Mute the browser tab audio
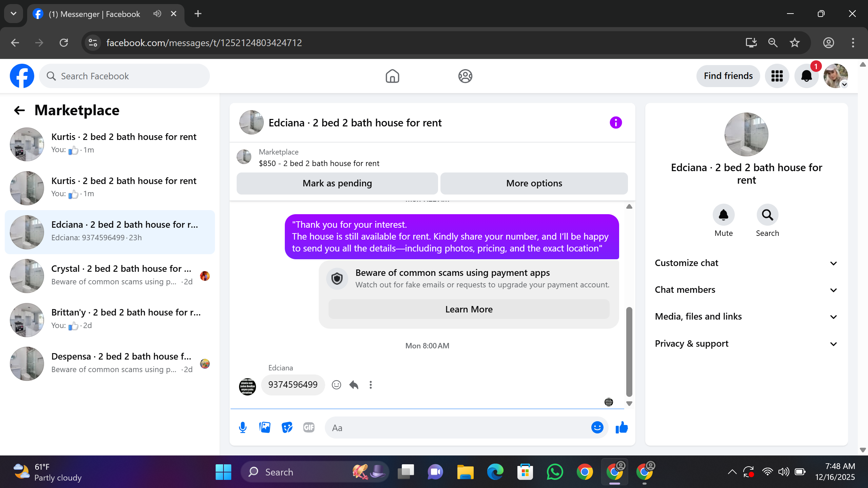This screenshot has height=488, width=868. point(157,14)
